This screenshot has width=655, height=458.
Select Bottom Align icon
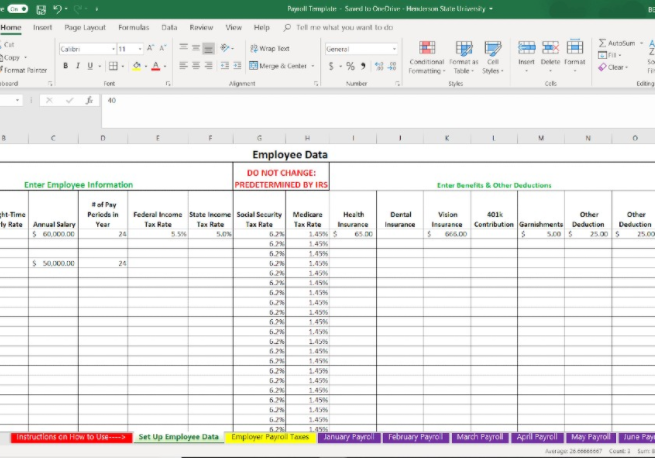point(208,48)
